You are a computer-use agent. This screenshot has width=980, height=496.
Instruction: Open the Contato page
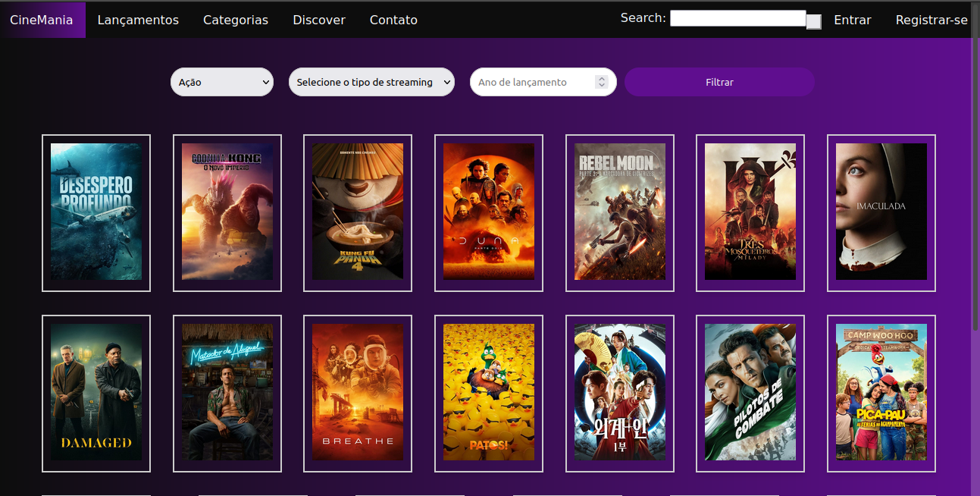(x=393, y=20)
